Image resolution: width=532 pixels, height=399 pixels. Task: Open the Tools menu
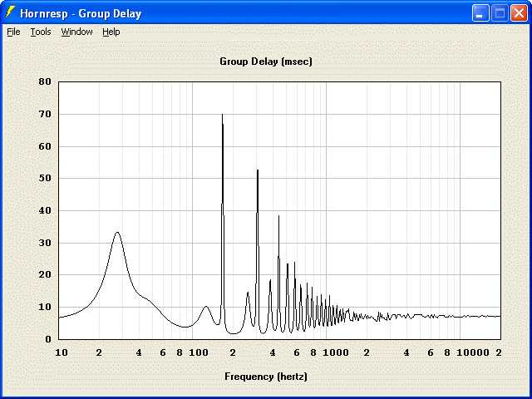tap(41, 32)
